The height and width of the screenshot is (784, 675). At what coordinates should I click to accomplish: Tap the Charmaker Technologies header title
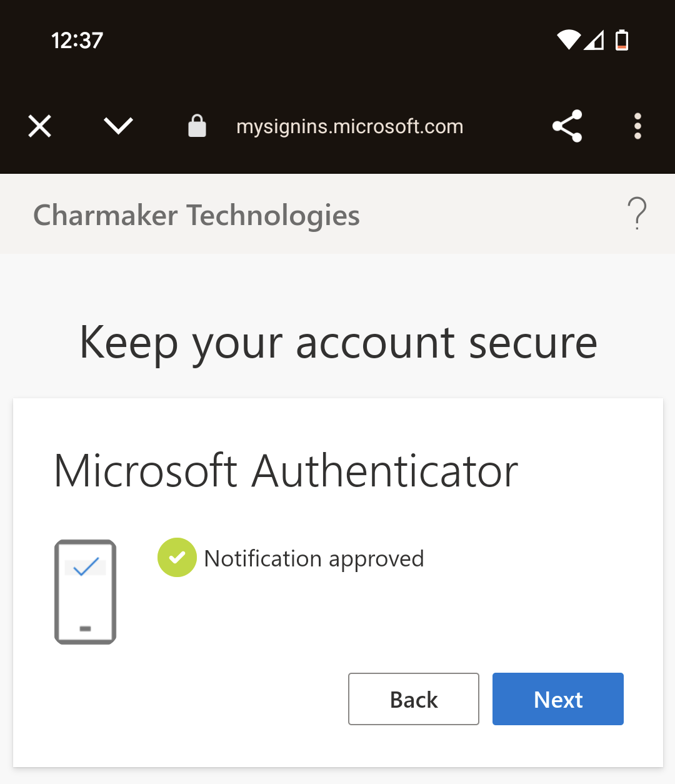click(196, 216)
